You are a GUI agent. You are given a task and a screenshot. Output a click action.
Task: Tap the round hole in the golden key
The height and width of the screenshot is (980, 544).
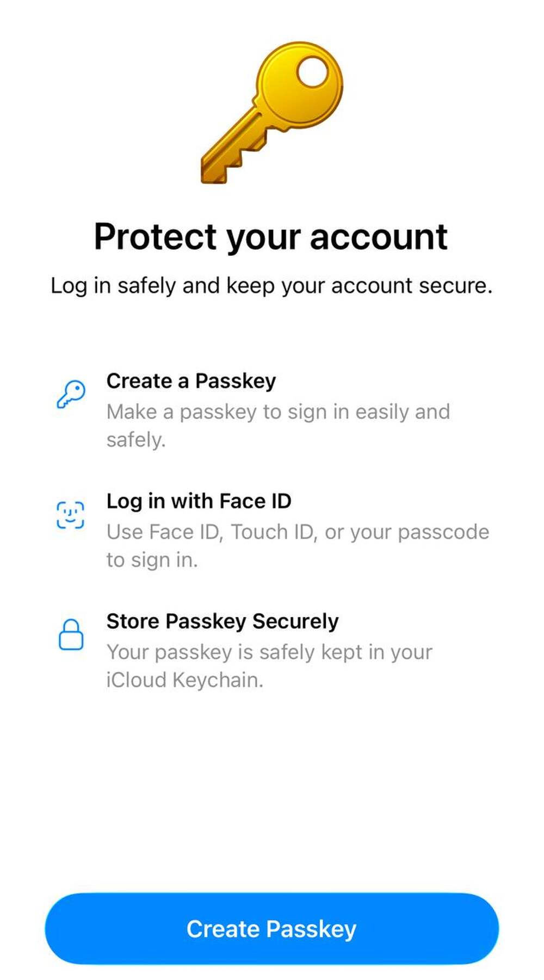pos(313,73)
